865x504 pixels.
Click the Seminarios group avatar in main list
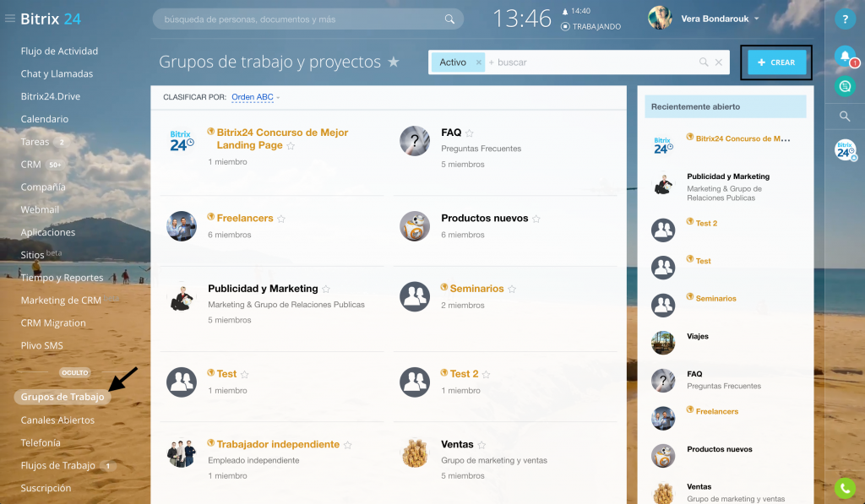415,296
